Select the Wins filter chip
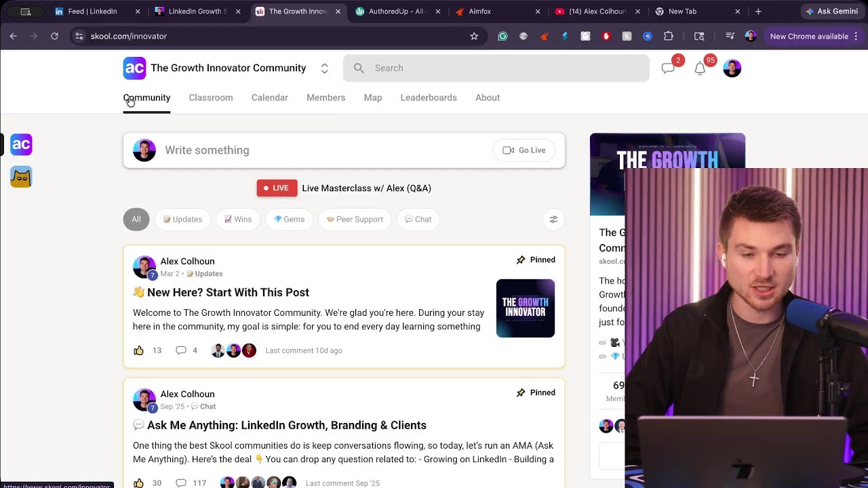 238,219
